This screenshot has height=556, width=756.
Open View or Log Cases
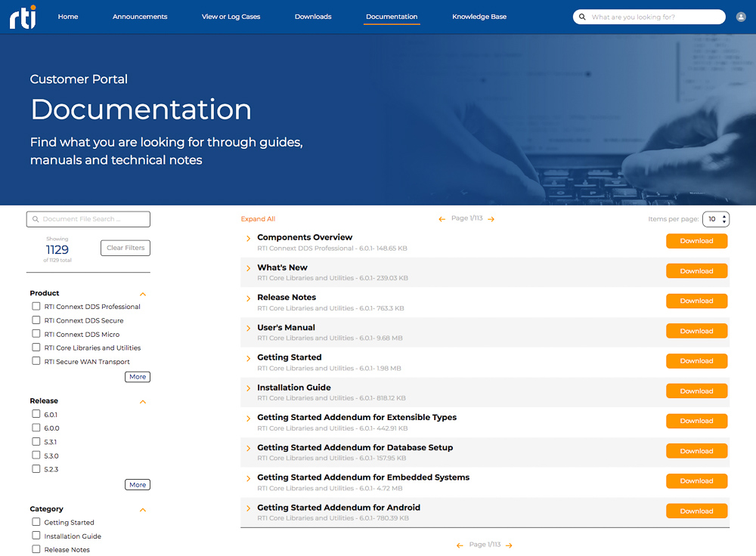coord(231,17)
